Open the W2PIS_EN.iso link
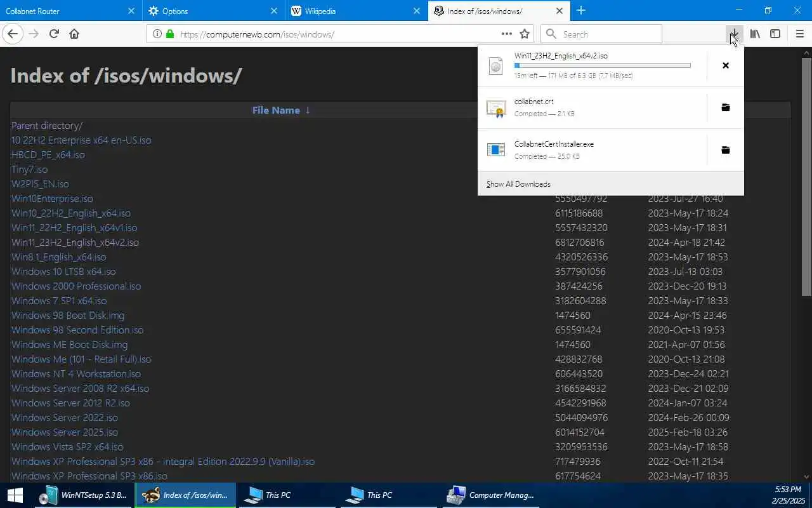Viewport: 812px width, 508px height. pos(40,184)
